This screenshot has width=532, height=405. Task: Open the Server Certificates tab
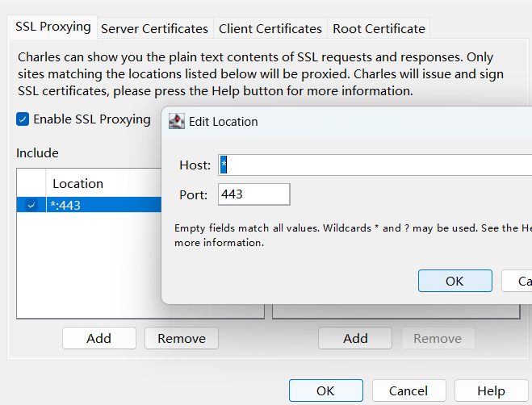tap(154, 28)
